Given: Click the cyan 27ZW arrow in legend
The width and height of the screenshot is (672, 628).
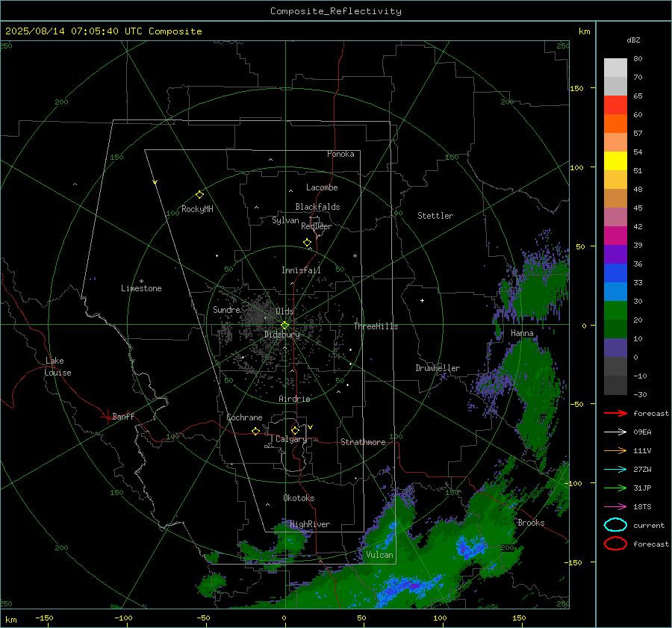Looking at the screenshot, I should 615,470.
